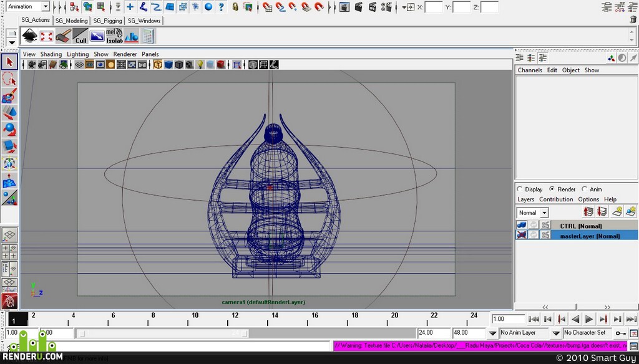The height and width of the screenshot is (364, 639).
Task: Open the Animation menu set dropdown
Action: point(45,6)
